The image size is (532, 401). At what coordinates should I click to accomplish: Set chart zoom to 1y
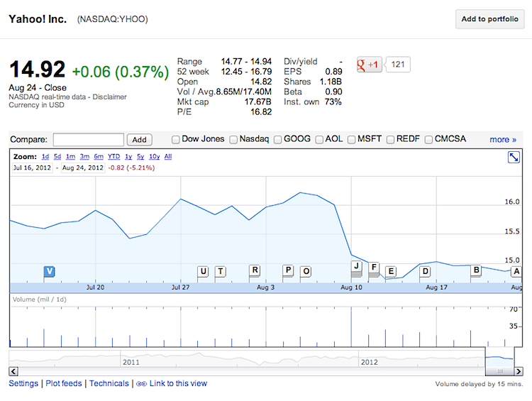pos(128,157)
